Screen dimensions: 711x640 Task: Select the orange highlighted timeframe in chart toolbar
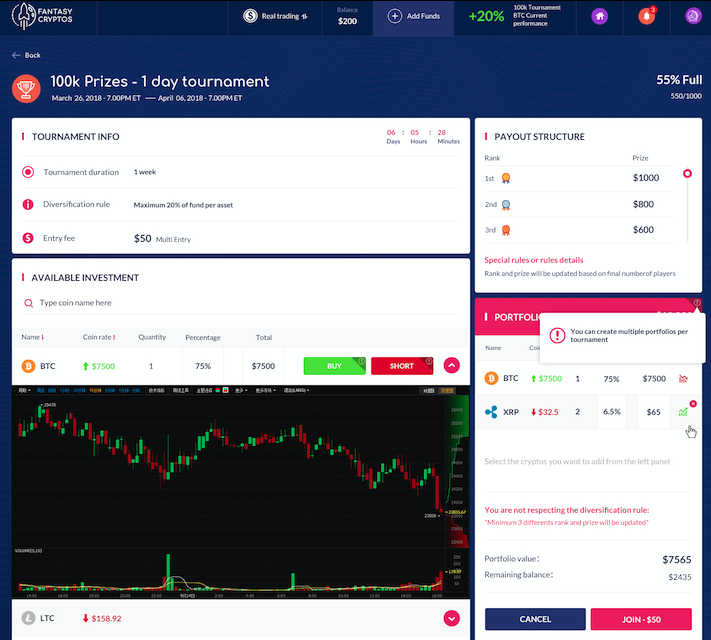tap(95, 390)
